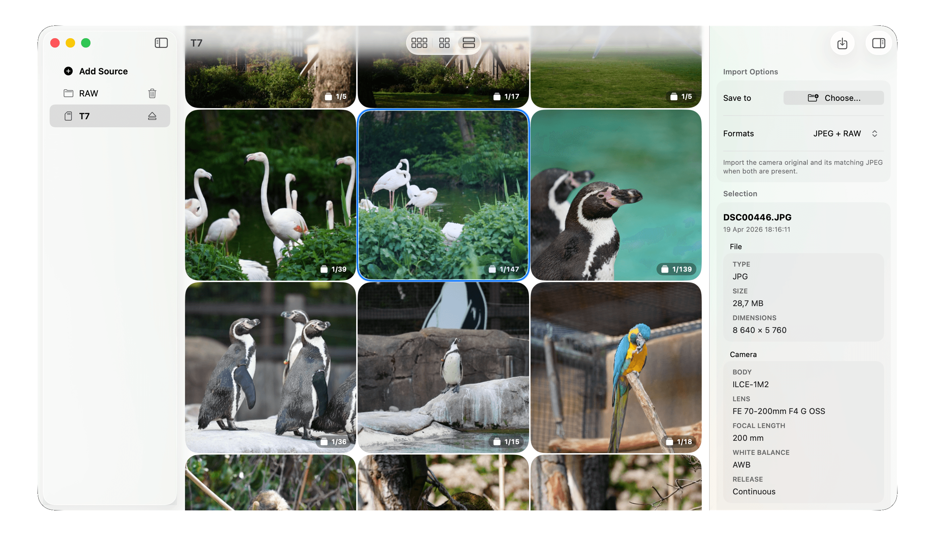Switch to small three-column grid view
This screenshot has width=935, height=560.
[419, 43]
